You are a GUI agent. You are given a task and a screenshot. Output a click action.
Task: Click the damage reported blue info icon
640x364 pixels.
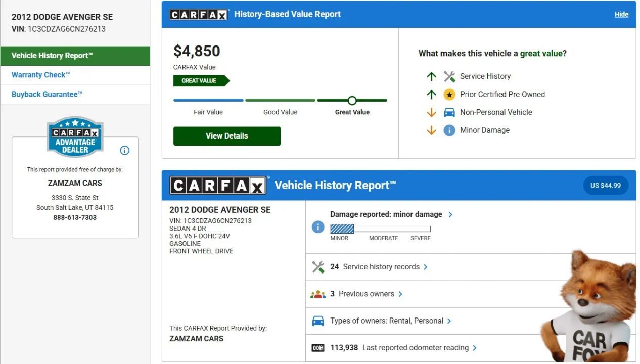point(317,227)
